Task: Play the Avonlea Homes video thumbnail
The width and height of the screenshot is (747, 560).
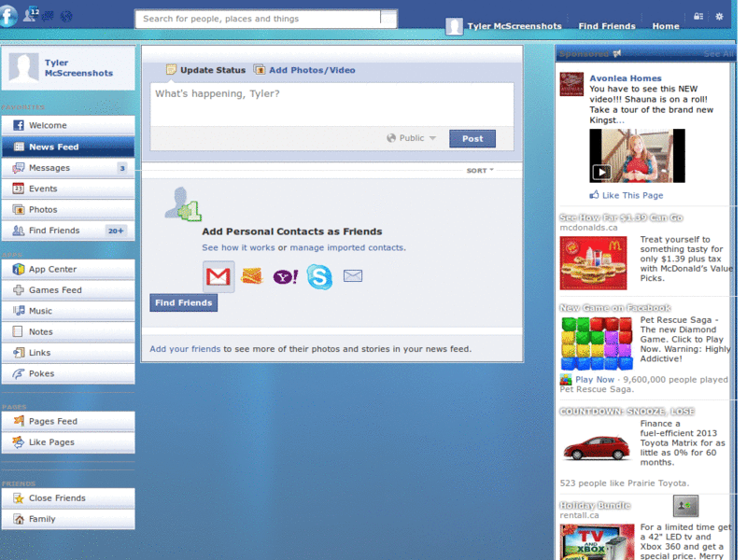Action: pyautogui.click(x=636, y=156)
